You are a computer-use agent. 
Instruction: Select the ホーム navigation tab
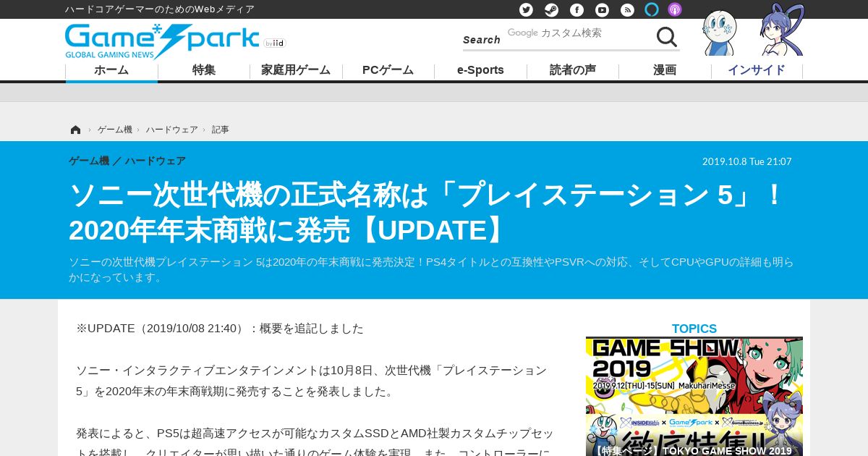click(x=111, y=70)
